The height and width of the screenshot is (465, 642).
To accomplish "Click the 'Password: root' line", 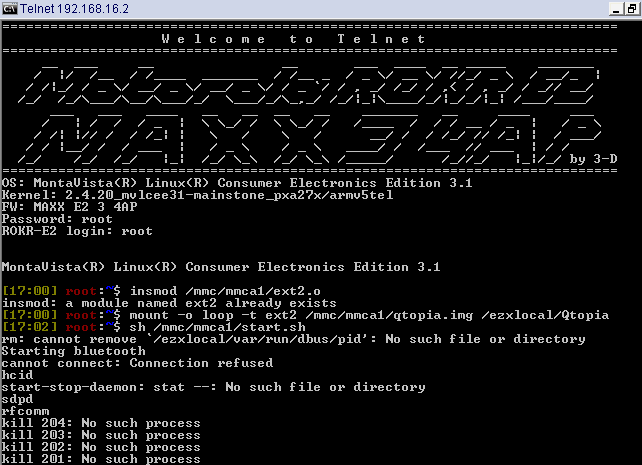I will 57,219.
